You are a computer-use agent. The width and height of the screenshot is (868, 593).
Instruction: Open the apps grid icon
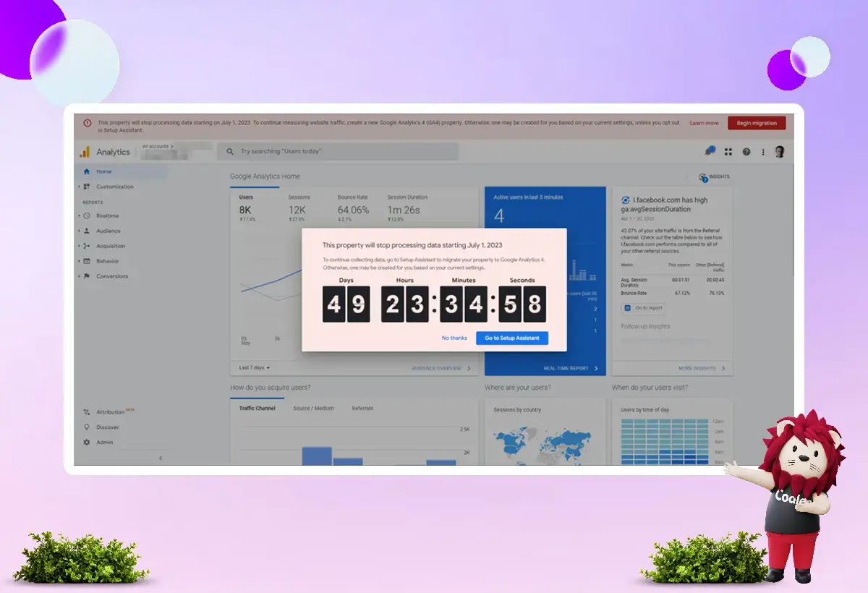coord(728,152)
